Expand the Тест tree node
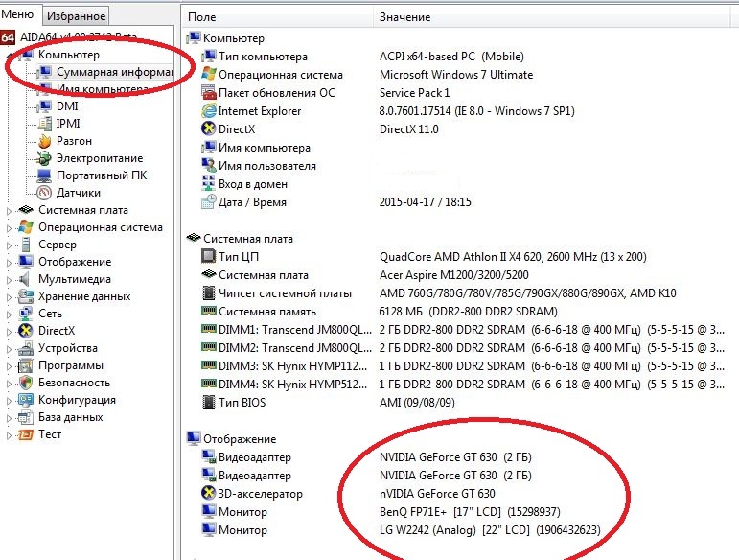The width and height of the screenshot is (739, 560). (9, 435)
